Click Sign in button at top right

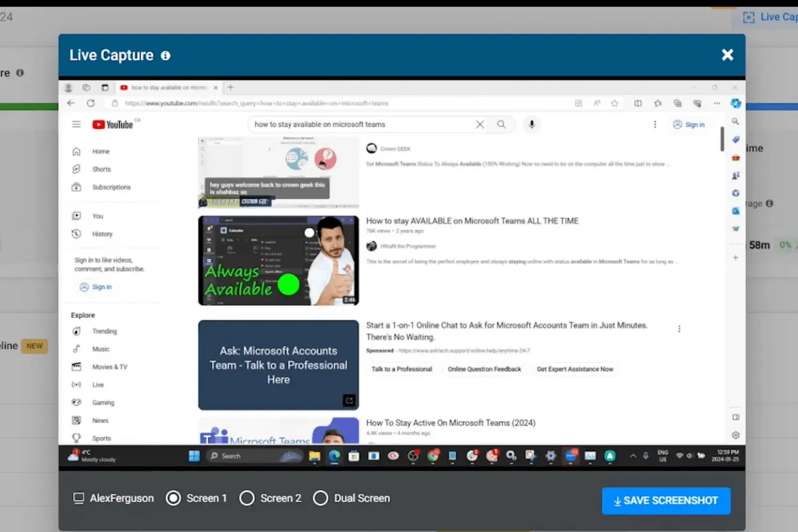tap(689, 124)
